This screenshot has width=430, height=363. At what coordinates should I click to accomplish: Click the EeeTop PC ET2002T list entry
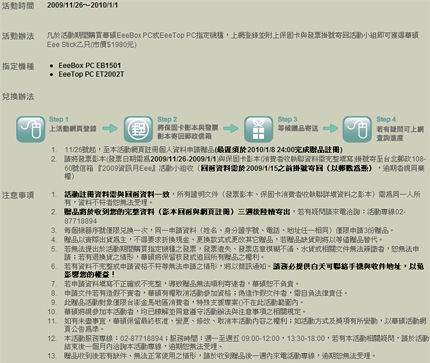[91, 74]
